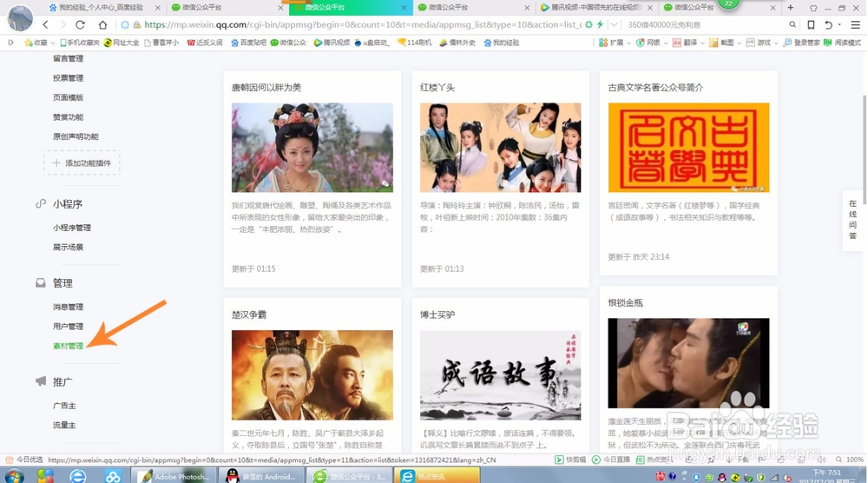
Task: Click the user avatar in browser corner
Action: pos(20,17)
